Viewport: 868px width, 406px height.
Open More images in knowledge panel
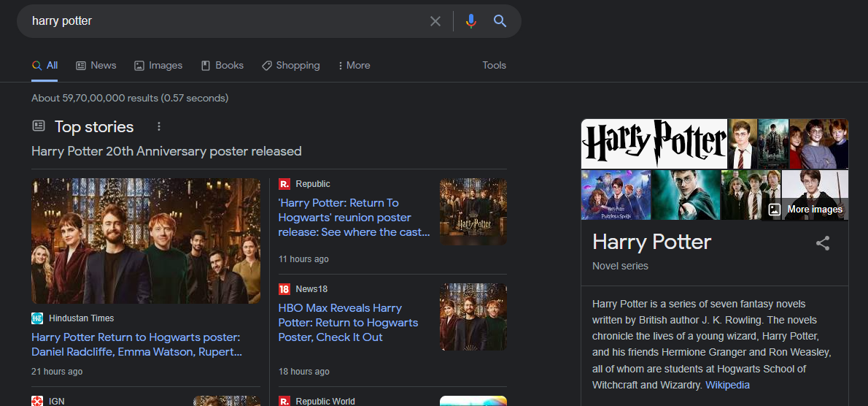(805, 210)
